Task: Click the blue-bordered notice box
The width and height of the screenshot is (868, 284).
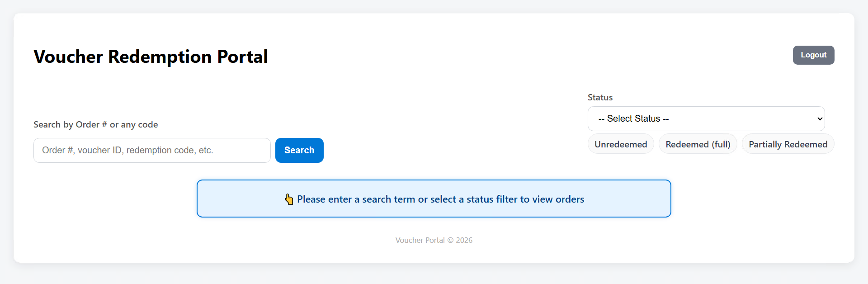Action: click(x=434, y=199)
